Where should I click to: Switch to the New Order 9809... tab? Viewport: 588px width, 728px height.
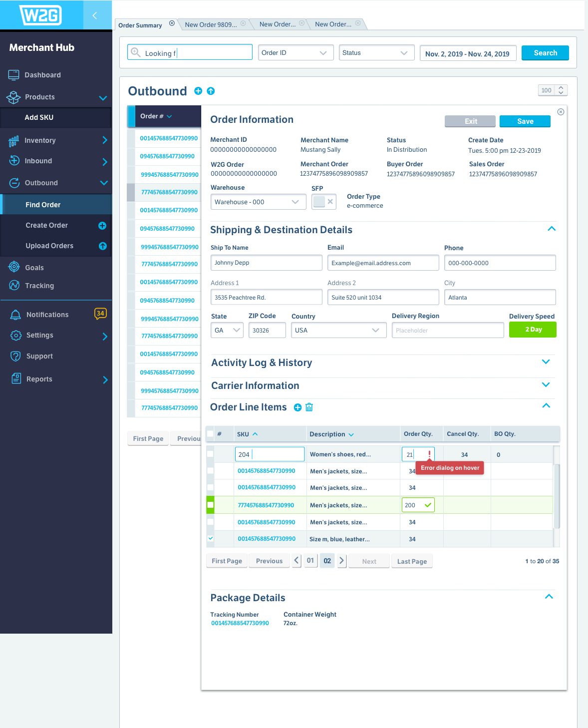(211, 24)
